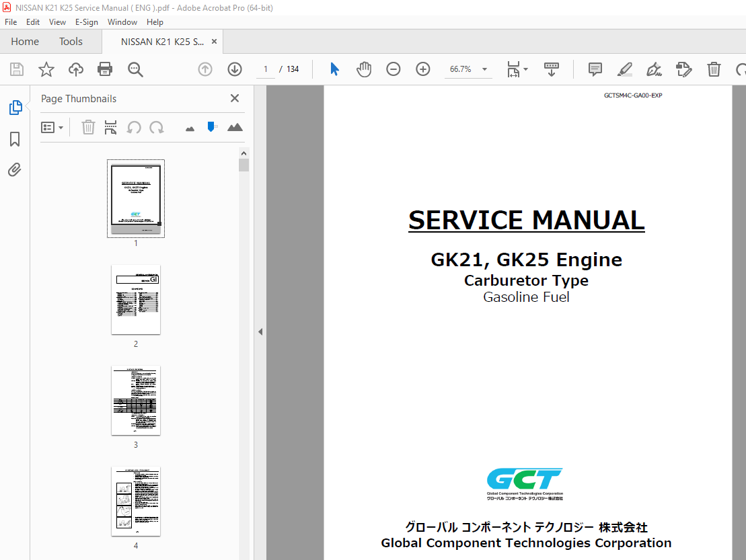The height and width of the screenshot is (560, 746).
Task: Open the Attachments paperclip panel
Action: click(x=15, y=169)
